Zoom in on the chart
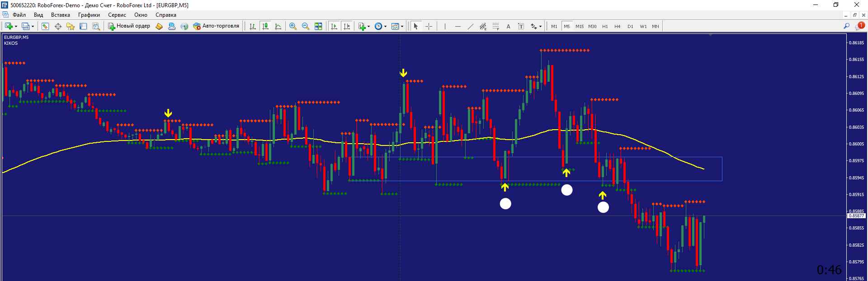Viewport: 868px width, 281px height. pos(293,26)
